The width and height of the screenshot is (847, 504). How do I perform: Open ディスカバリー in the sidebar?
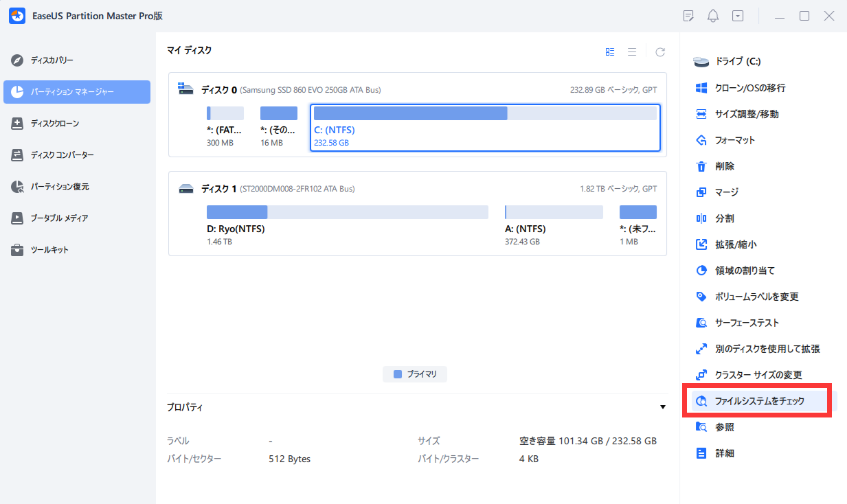[52, 60]
